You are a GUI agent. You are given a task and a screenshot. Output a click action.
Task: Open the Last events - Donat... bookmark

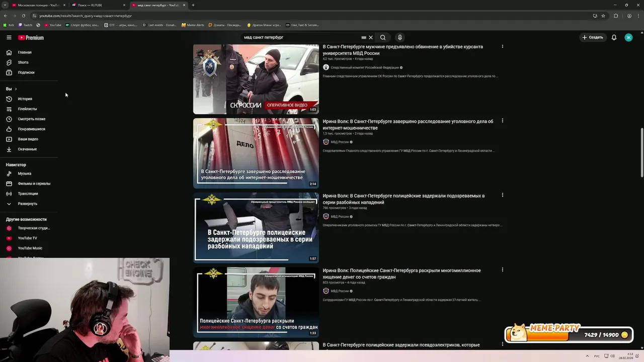[159, 25]
